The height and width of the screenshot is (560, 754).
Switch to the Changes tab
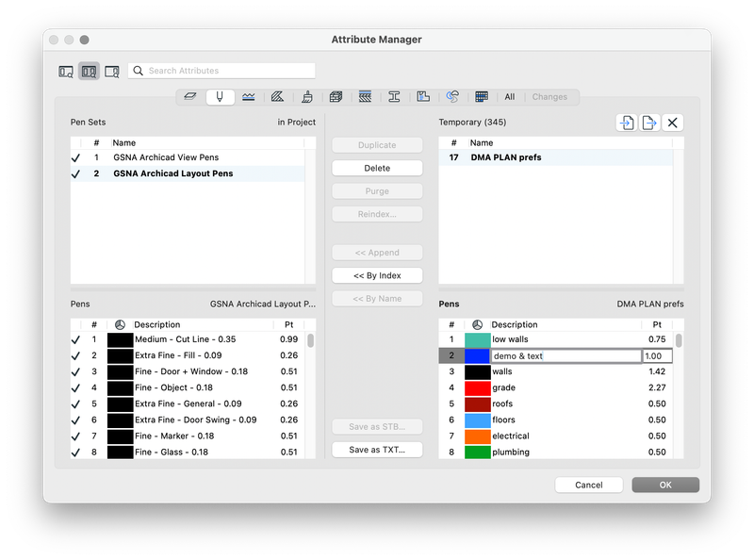coord(549,97)
